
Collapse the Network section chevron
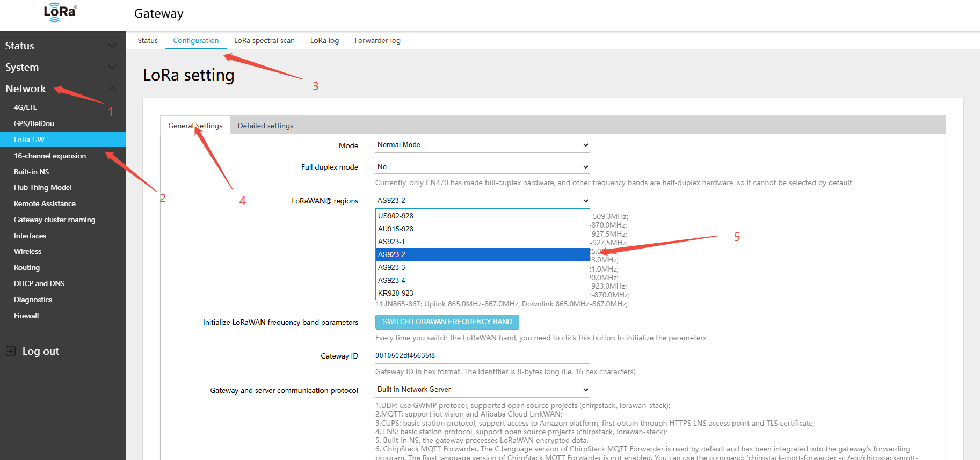click(112, 89)
